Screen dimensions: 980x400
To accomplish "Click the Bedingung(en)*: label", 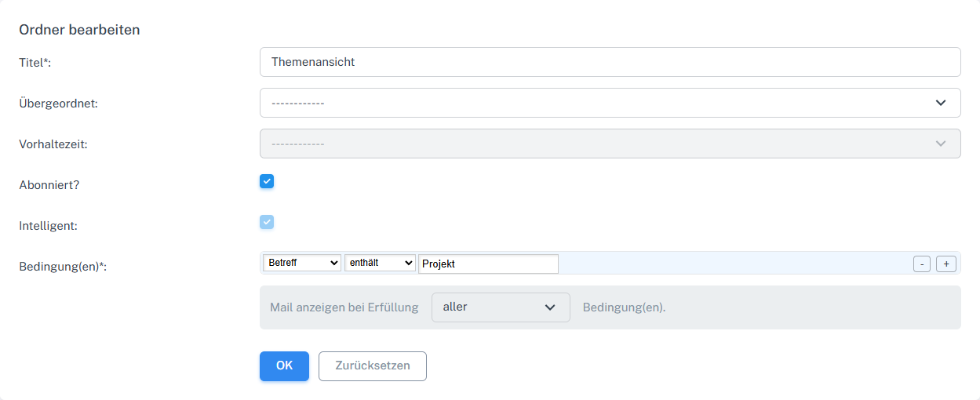I will pyautogui.click(x=63, y=267).
